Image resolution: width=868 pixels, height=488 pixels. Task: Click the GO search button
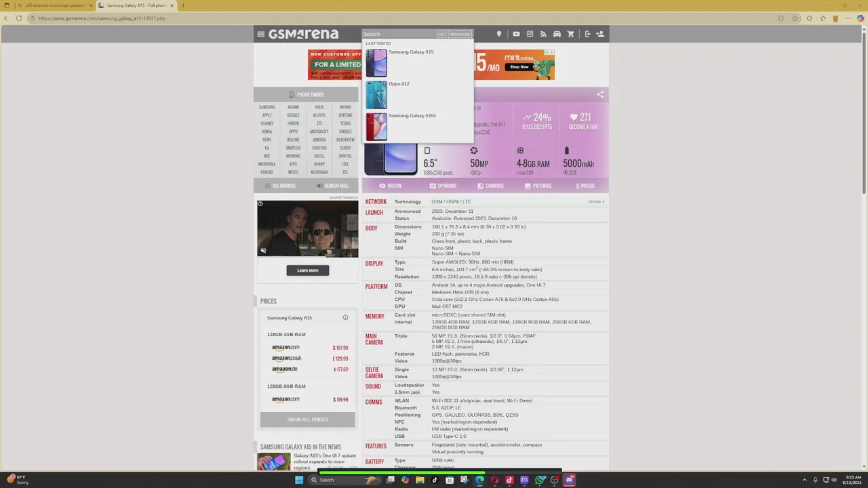coord(441,34)
